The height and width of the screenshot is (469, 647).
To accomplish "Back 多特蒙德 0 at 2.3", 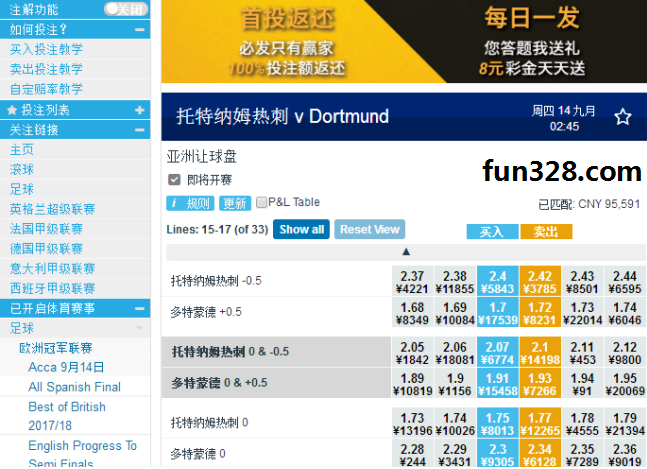I will pyautogui.click(x=497, y=454).
